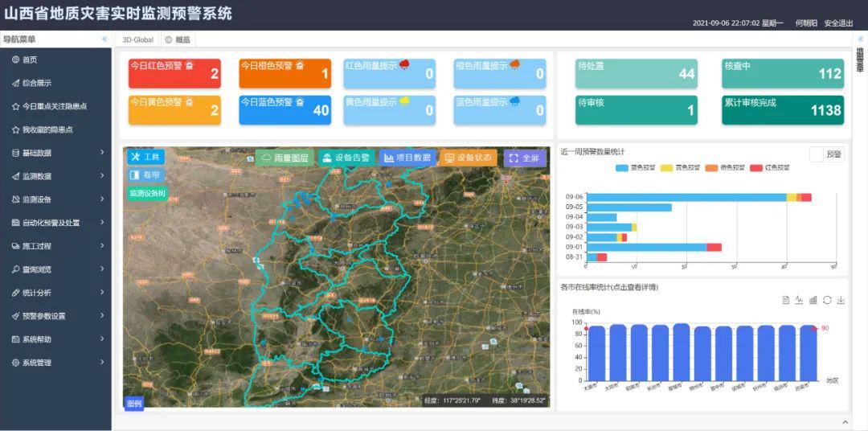Switch to the 3D-Global tab
Viewport: 868px width, 431px height.
pos(137,39)
